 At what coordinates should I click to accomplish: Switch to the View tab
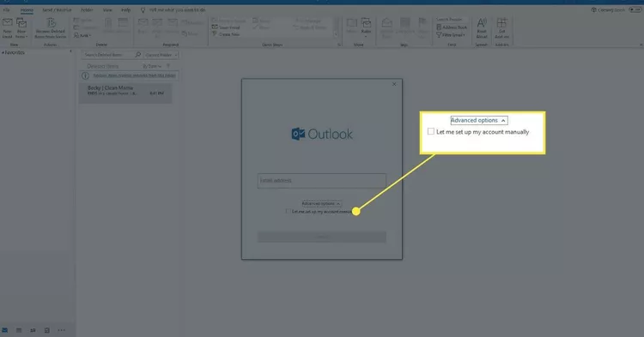(x=107, y=9)
